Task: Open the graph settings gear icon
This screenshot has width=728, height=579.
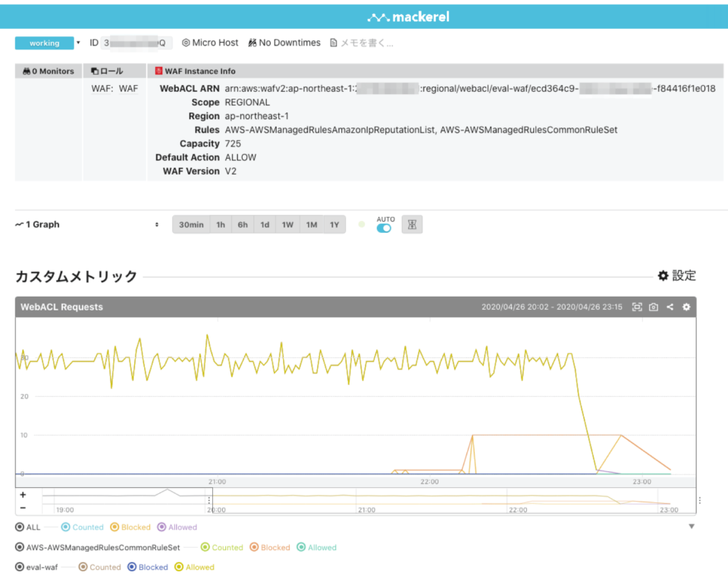Action: (x=686, y=307)
